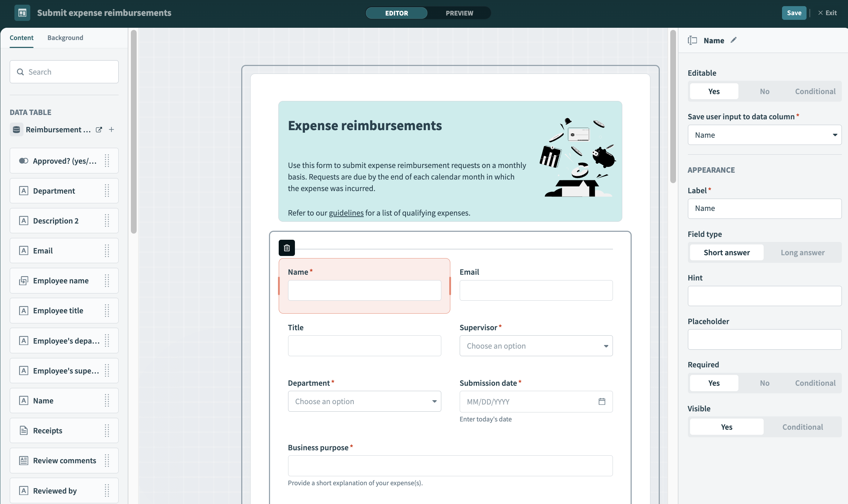Click the external link icon next to Reimbursement table
The image size is (848, 504).
99,129
